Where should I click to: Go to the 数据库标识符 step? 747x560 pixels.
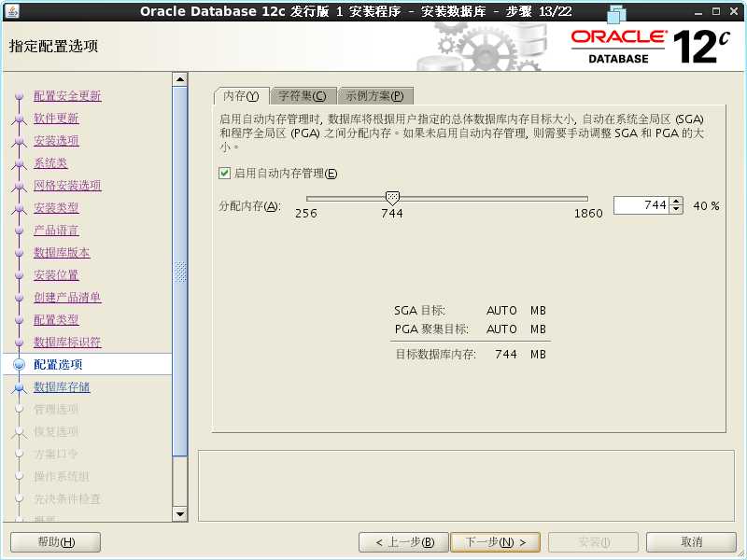tap(67, 342)
